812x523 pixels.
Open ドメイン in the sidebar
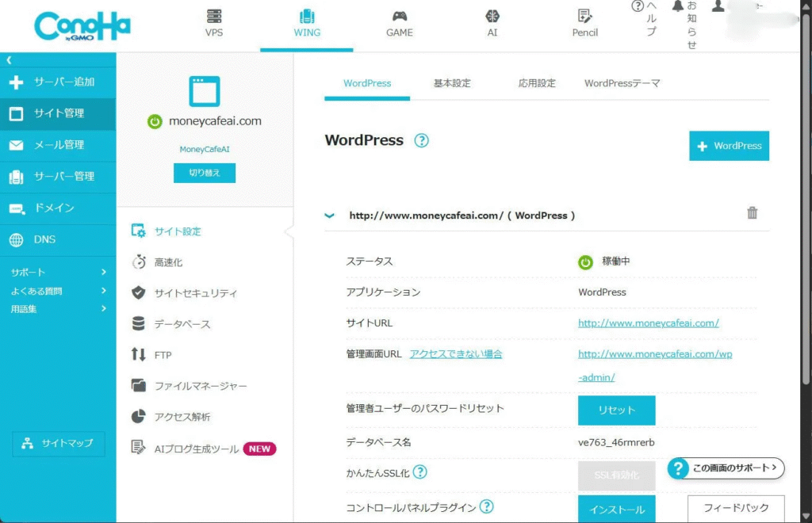[58, 208]
